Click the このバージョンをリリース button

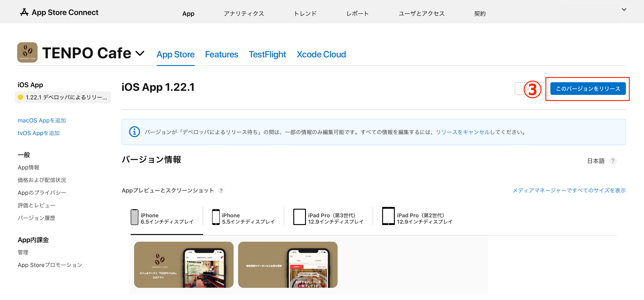[588, 89]
